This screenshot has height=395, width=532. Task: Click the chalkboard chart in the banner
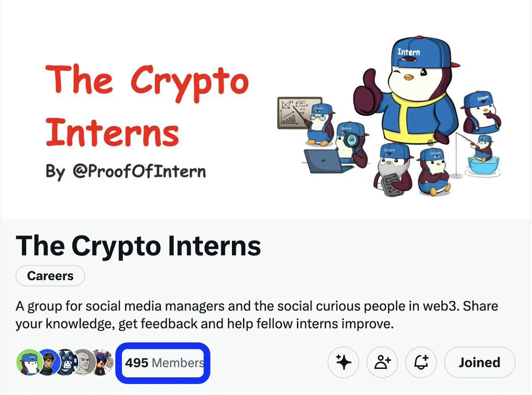pyautogui.click(x=300, y=113)
